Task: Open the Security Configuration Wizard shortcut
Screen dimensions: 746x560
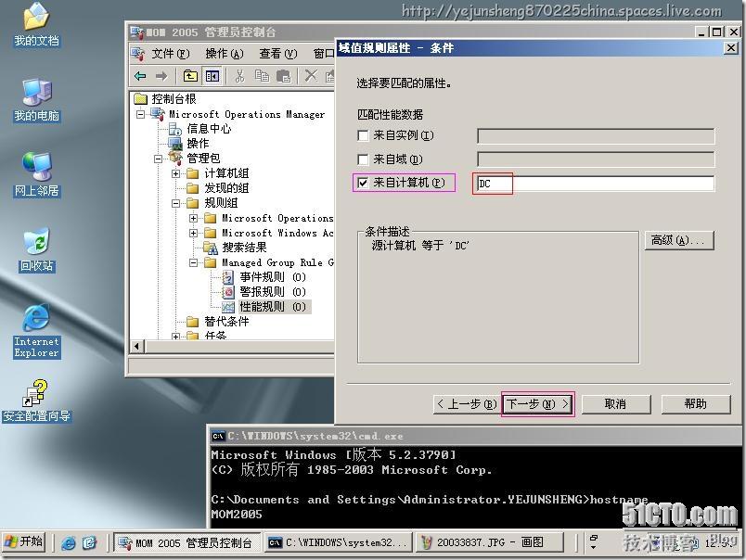Action: (x=36, y=401)
